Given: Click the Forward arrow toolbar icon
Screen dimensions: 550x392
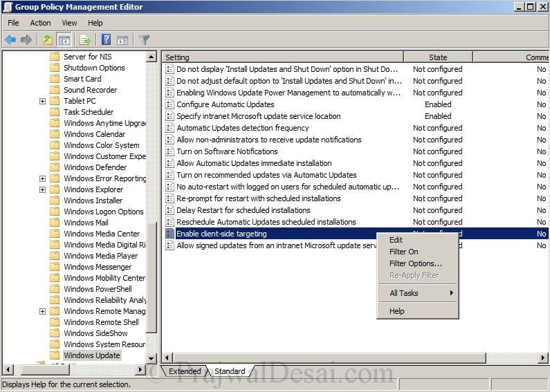Looking at the screenshot, I should tap(26, 40).
